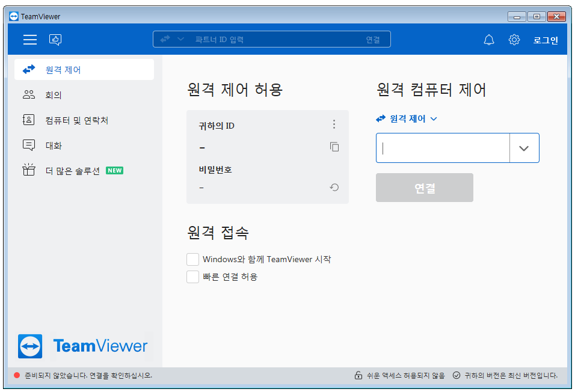Click the red connection status indicator
The width and height of the screenshot is (575, 392).
[x=17, y=376]
